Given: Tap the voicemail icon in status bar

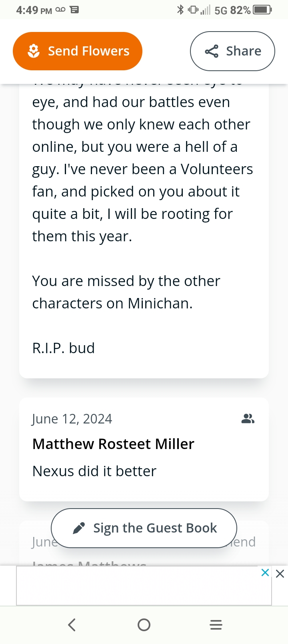Looking at the screenshot, I should tap(60, 10).
